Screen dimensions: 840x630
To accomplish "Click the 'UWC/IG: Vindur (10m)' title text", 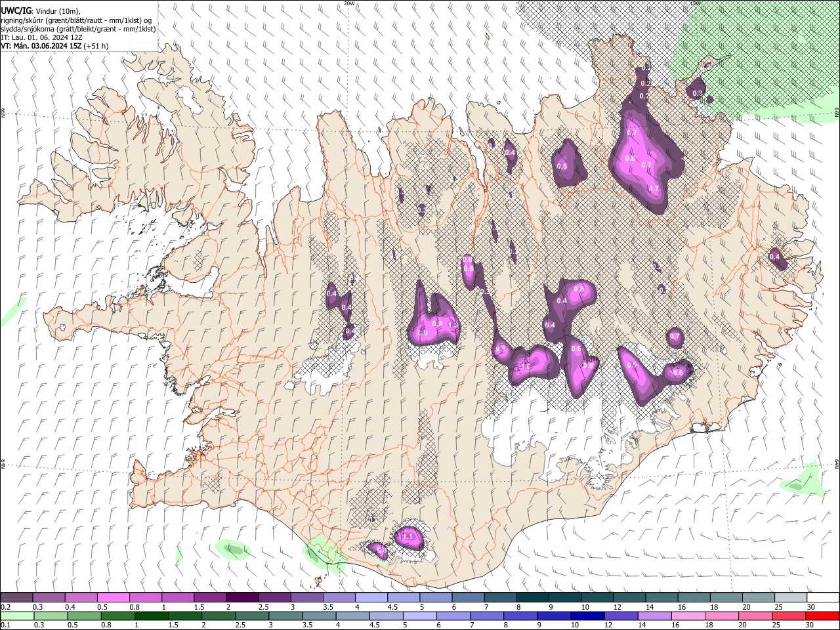I will point(41,10).
